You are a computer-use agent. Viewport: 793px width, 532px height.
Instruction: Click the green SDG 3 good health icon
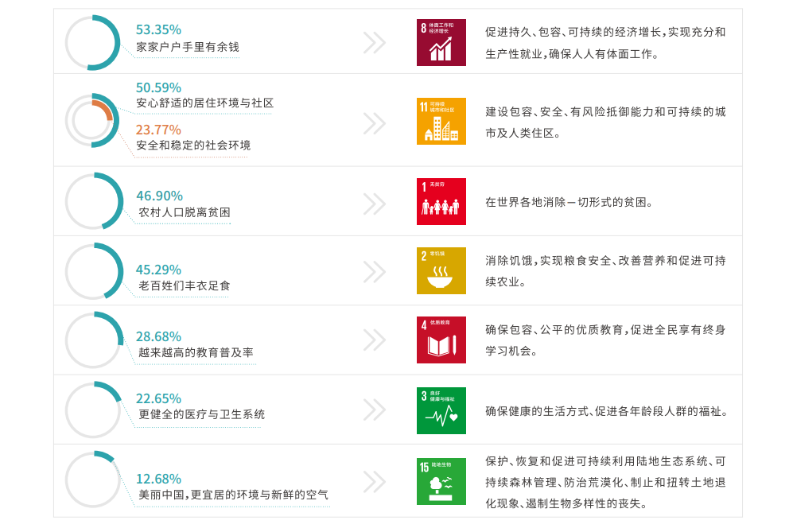(441, 410)
